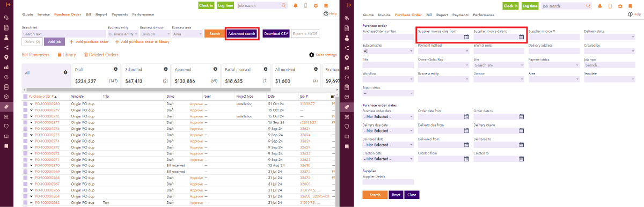Open the Bill tab in left screen
This screenshot has height=207, width=644.
(89, 15)
